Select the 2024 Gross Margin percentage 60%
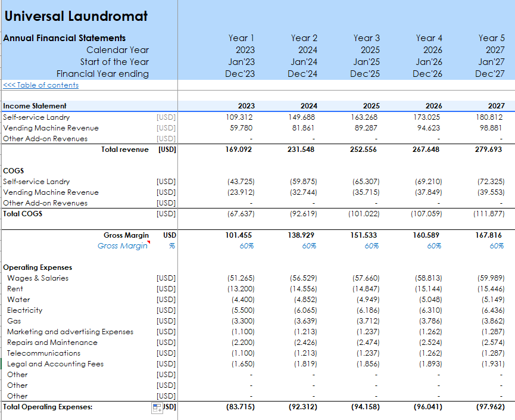The image size is (515, 420). point(309,246)
